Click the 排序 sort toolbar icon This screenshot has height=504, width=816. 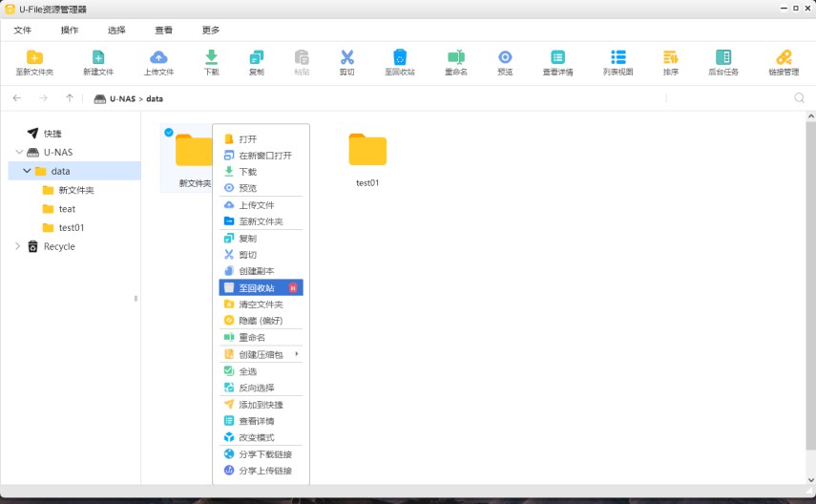click(671, 58)
